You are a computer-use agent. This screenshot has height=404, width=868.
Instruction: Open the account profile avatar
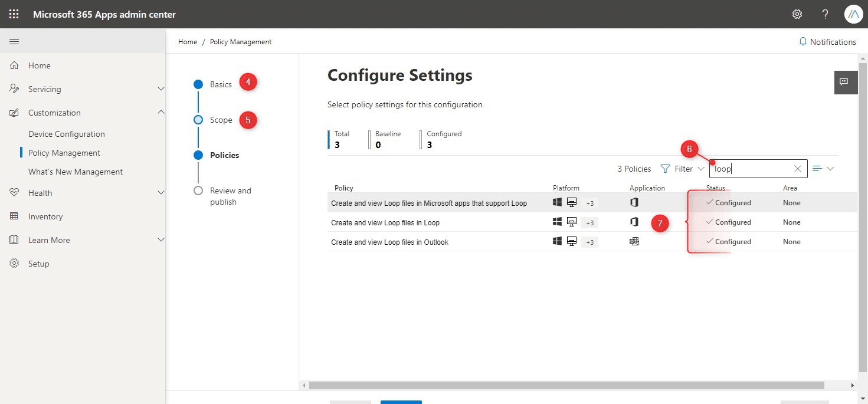coord(853,14)
